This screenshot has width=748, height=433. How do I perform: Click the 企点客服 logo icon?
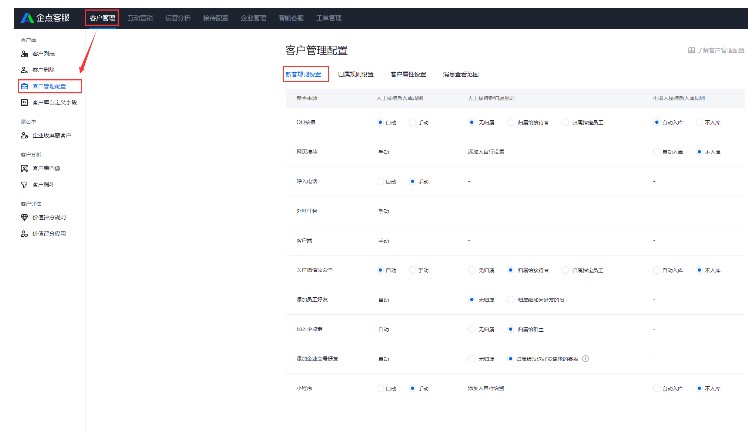tap(27, 18)
